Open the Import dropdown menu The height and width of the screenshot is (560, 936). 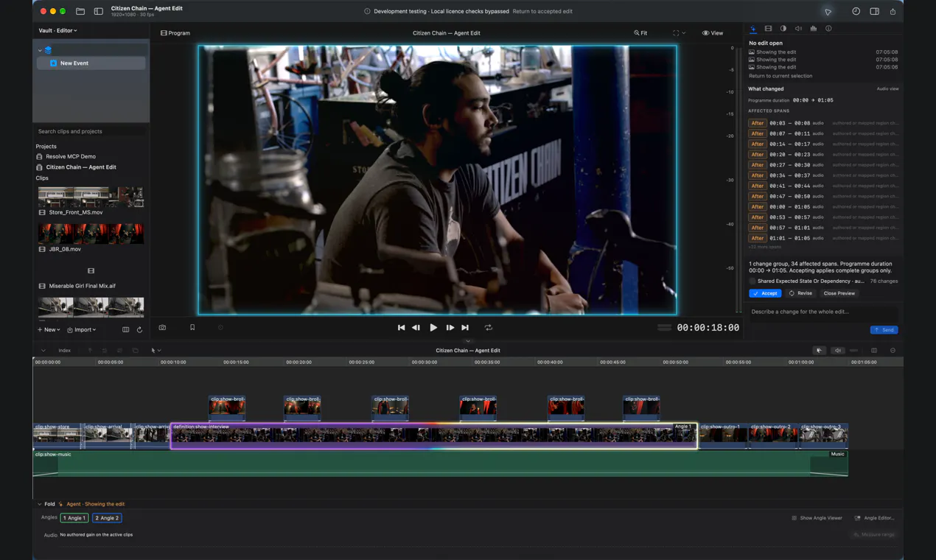82,330
